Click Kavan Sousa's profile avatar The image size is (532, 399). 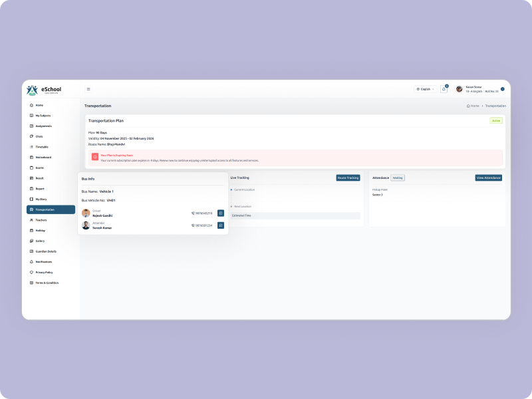tap(459, 89)
